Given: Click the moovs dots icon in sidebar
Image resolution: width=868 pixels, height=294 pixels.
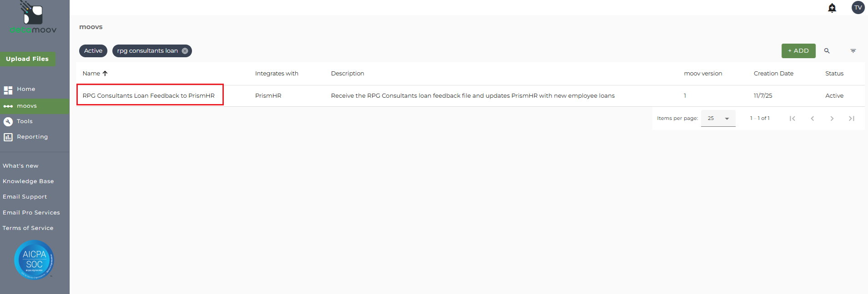Looking at the screenshot, I should point(8,106).
